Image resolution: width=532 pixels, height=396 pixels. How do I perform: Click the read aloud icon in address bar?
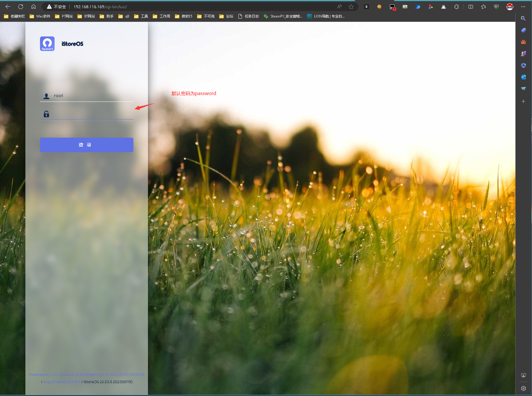pyautogui.click(x=339, y=7)
